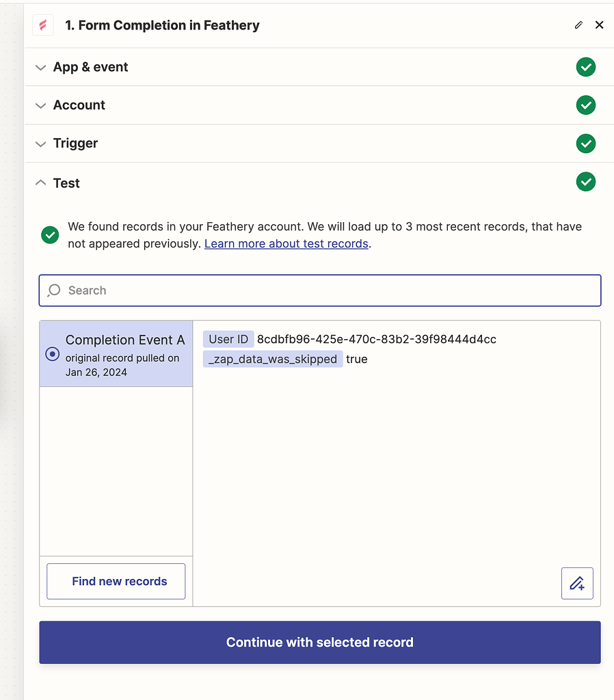Select the Completion Event A radio button
Viewport: 614px width, 700px height.
point(53,354)
